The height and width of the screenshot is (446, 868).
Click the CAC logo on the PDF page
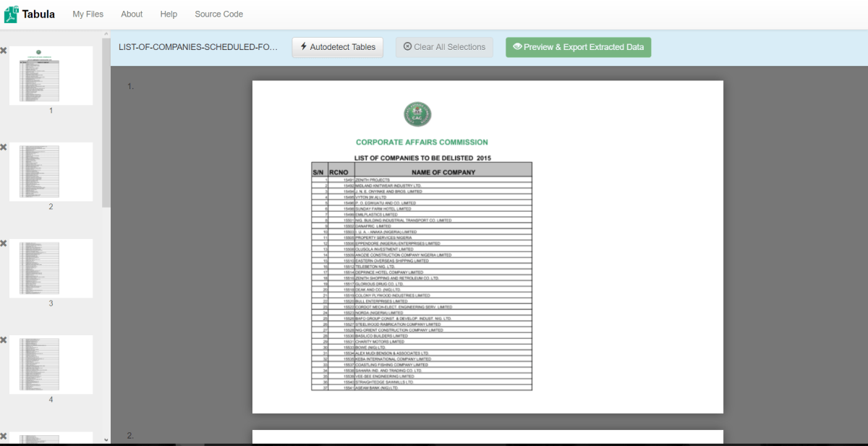417,114
